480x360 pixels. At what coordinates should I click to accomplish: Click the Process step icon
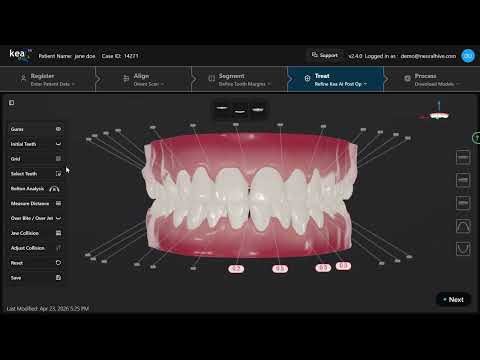coord(407,79)
